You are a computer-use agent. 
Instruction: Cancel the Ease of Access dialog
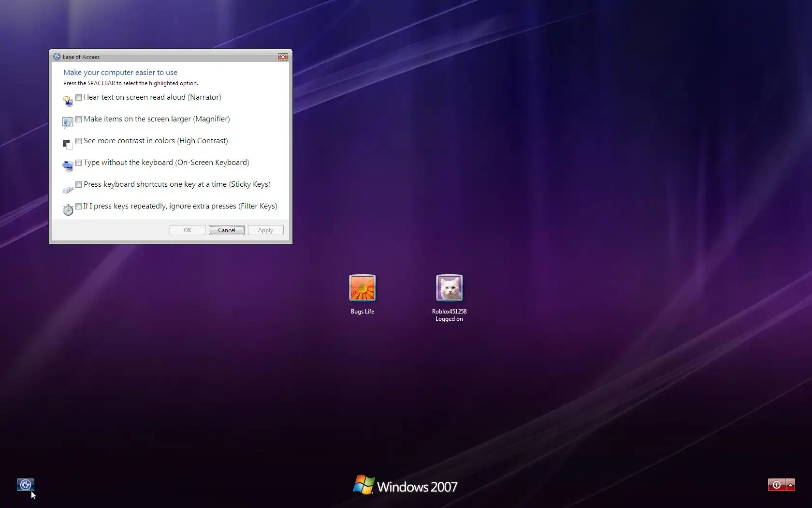pyautogui.click(x=227, y=230)
